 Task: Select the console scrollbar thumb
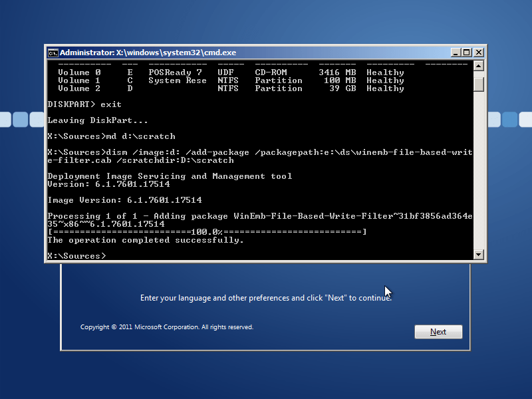pyautogui.click(x=478, y=84)
